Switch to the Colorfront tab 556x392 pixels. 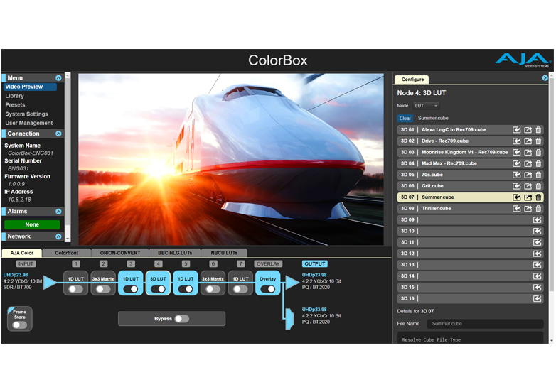[x=67, y=253]
